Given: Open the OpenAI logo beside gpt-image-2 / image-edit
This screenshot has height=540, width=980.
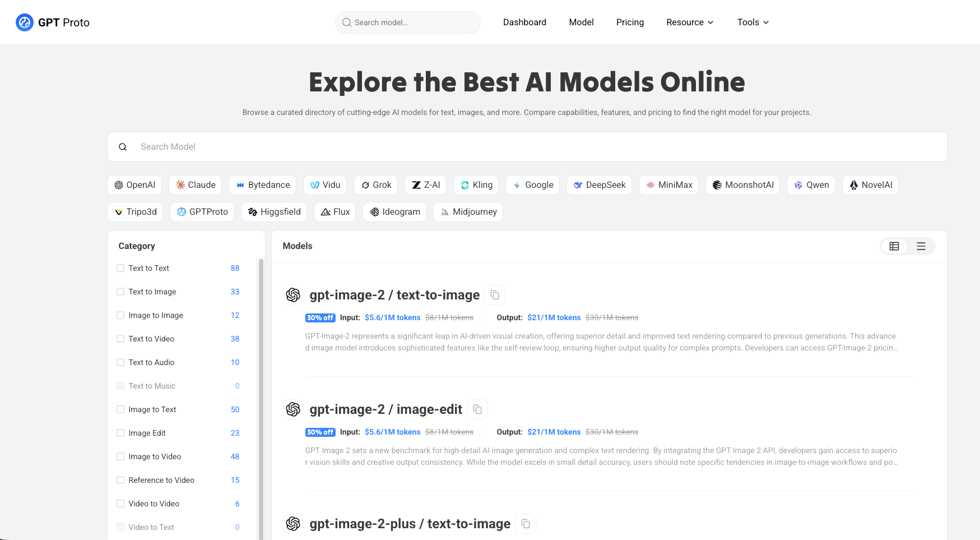Looking at the screenshot, I should (x=293, y=409).
